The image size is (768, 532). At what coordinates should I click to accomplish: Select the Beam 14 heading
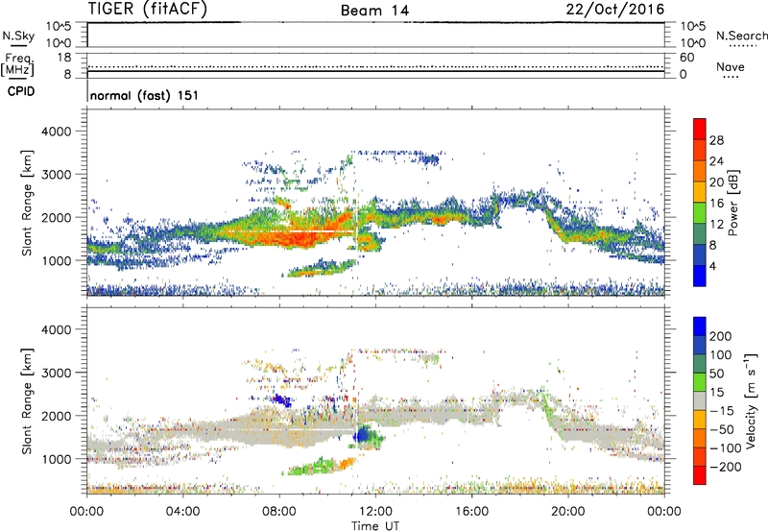pos(374,11)
